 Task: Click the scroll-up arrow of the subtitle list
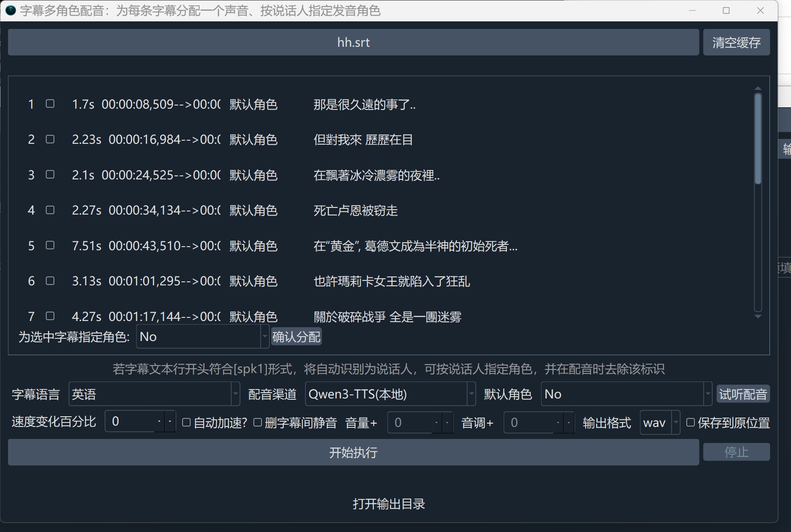[x=758, y=88]
